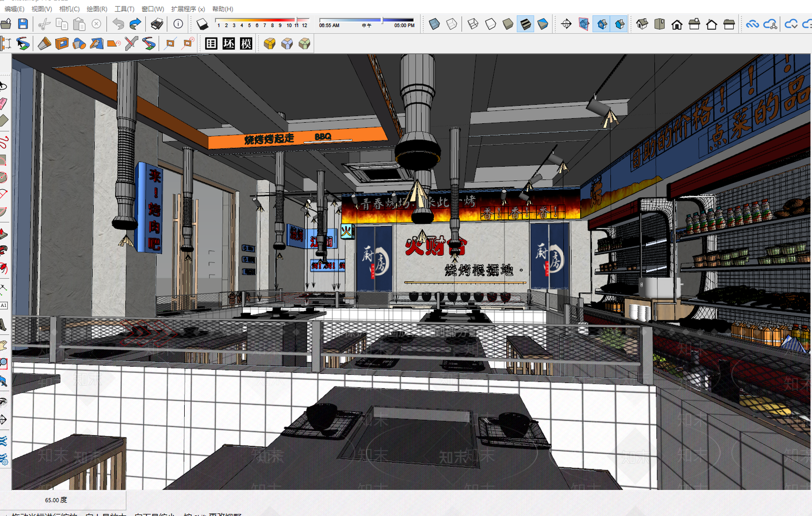Open the 帮助(H) menu
This screenshot has width=812, height=516.
click(223, 9)
